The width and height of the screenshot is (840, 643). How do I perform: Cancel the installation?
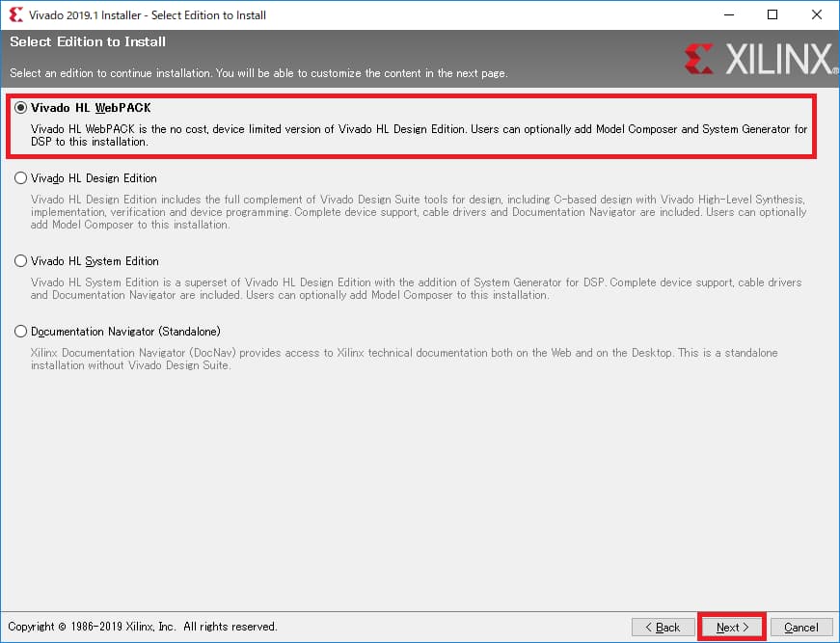801,627
